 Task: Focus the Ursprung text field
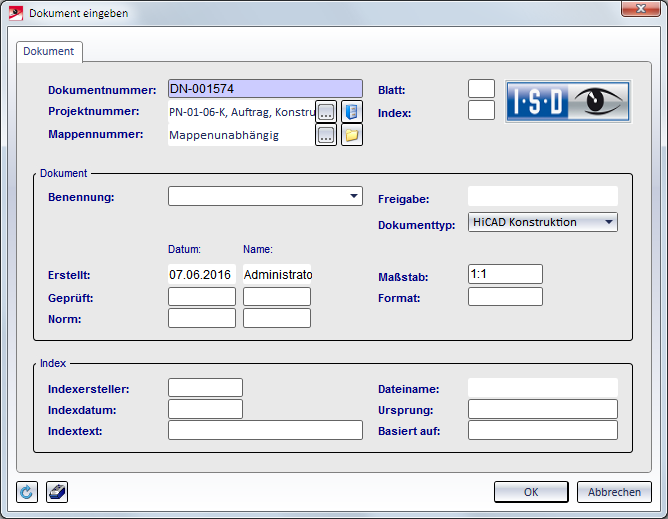(542, 409)
